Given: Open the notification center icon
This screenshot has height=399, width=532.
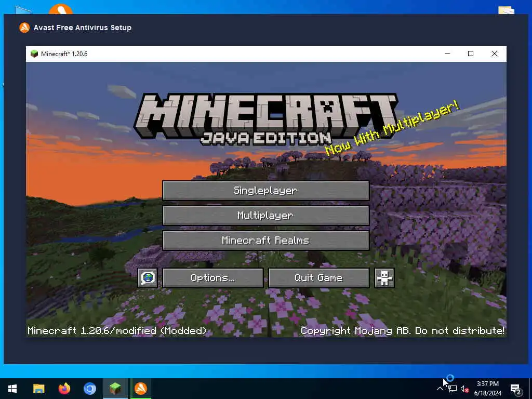Looking at the screenshot, I should click(516, 389).
